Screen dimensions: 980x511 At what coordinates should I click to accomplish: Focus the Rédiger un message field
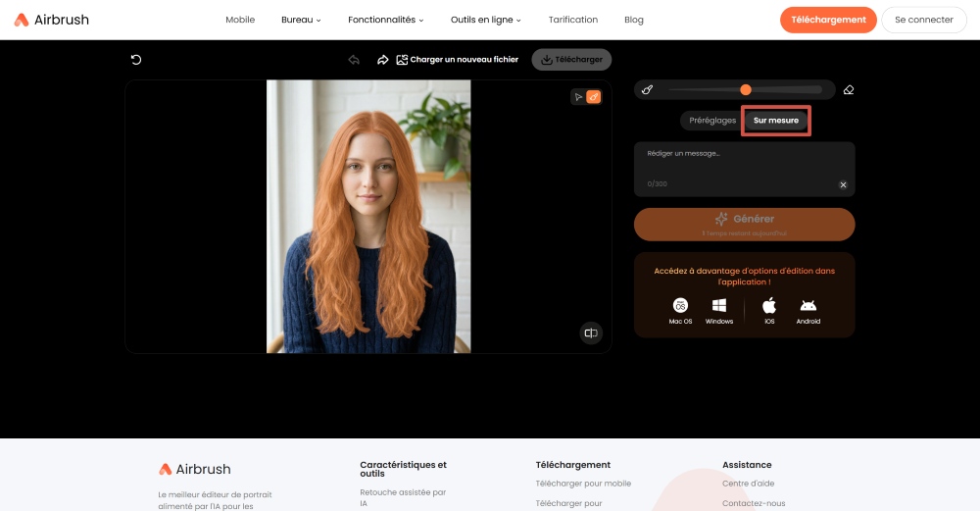click(745, 169)
